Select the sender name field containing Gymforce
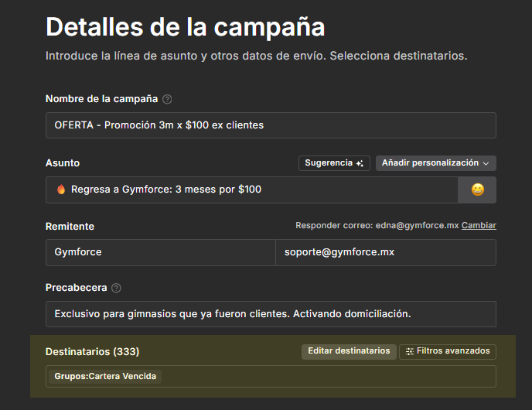 click(x=160, y=252)
